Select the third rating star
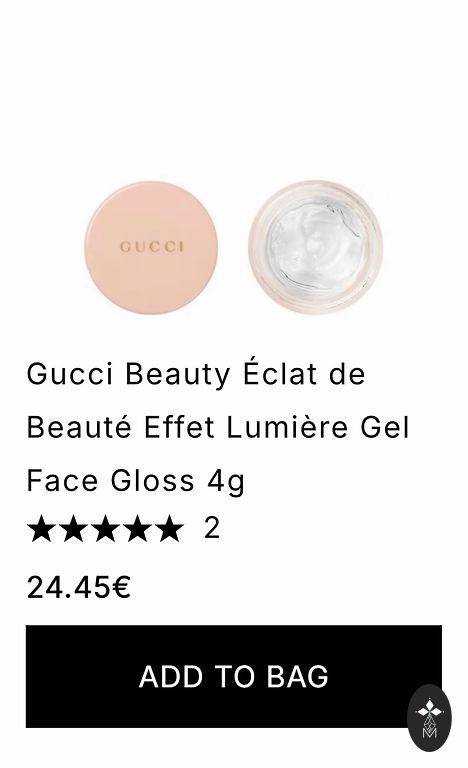Viewport: 468px width, 768px height. coord(106,528)
